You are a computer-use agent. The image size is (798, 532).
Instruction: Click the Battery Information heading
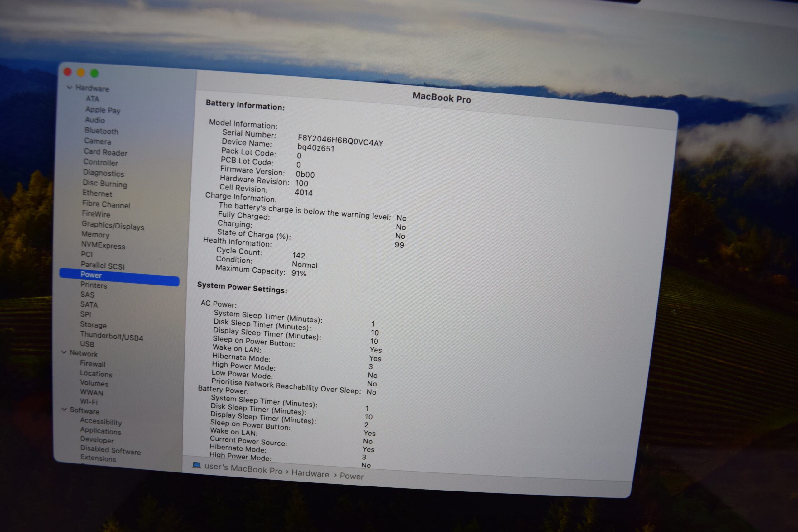245,105
